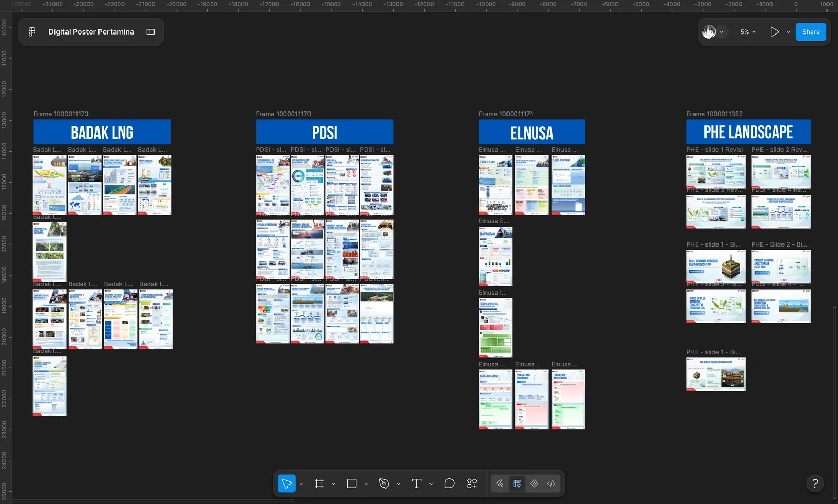The width and height of the screenshot is (838, 504).
Task: Expand the present options chevron
Action: 788,32
